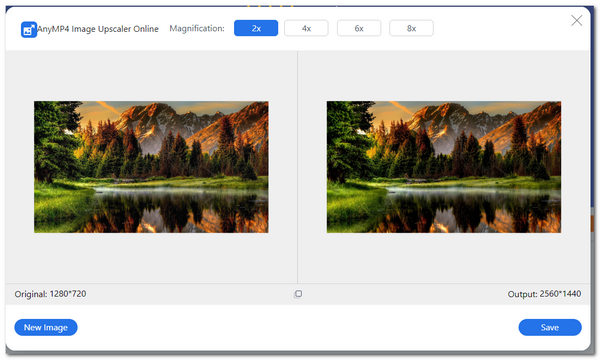Click the Magnification: label
Viewport: 600px width, 360px height.
(197, 28)
